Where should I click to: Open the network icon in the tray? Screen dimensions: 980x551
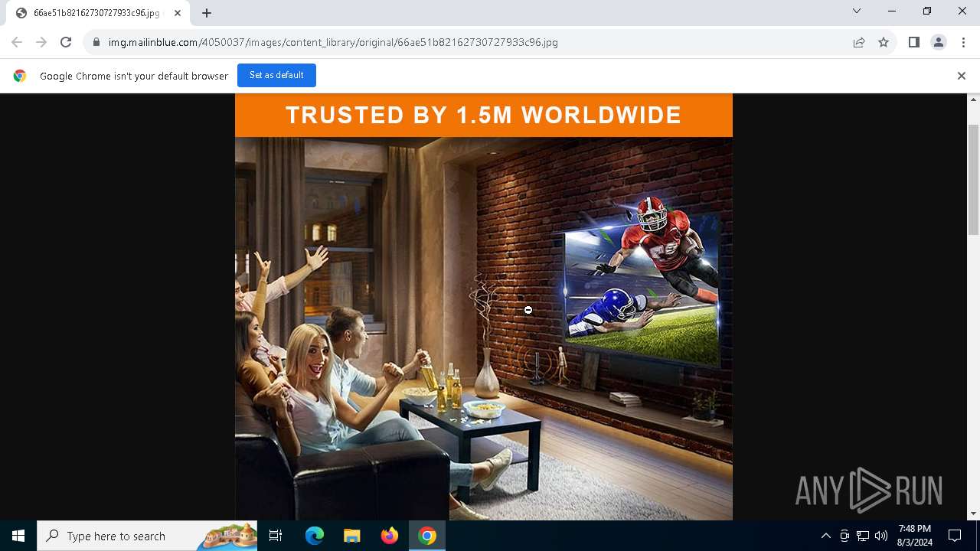[x=863, y=536]
